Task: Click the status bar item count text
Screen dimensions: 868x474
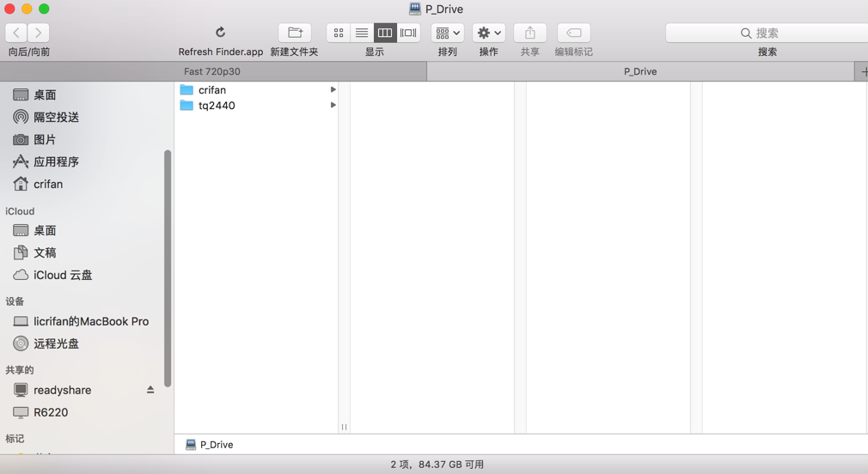Action: [437, 465]
